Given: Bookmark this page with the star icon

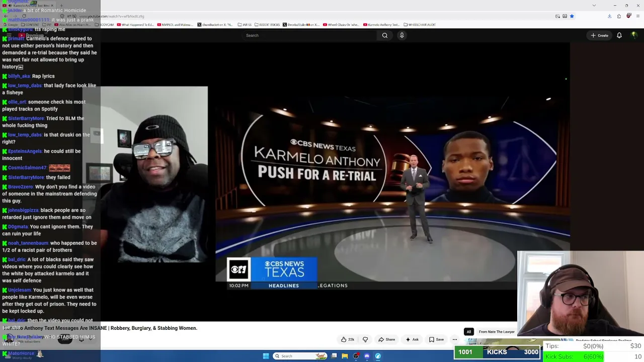Looking at the screenshot, I should tap(572, 16).
